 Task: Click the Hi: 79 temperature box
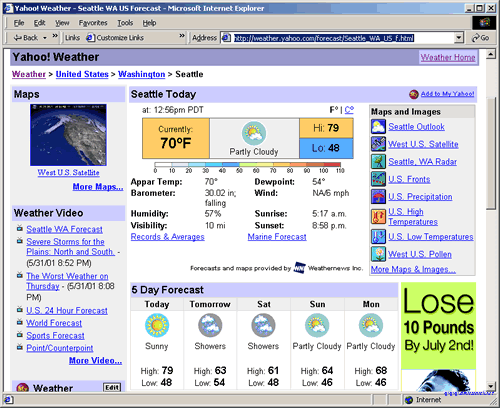pyautogui.click(x=326, y=128)
